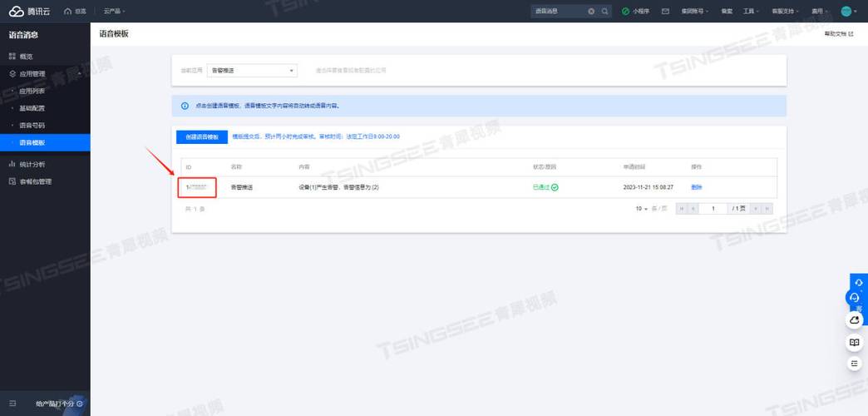The image size is (868, 416).
Task: Click the user avatar in top bar
Action: click(846, 11)
